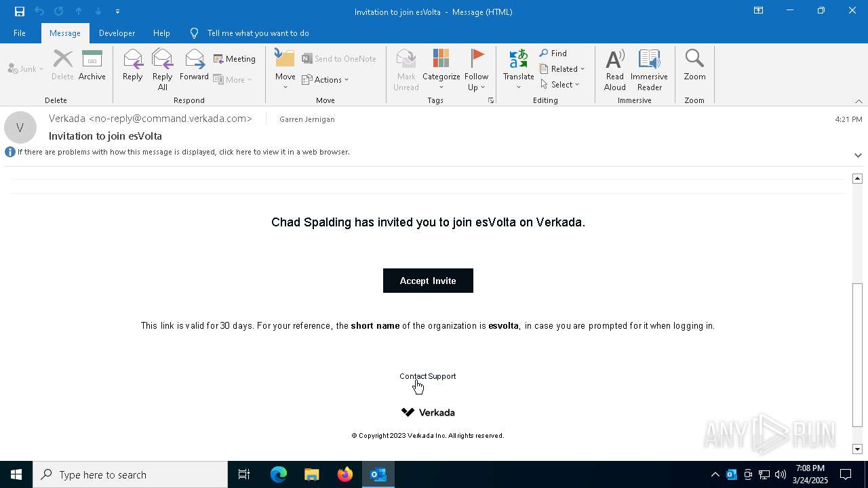
Task: Send message to OneNote
Action: (339, 59)
